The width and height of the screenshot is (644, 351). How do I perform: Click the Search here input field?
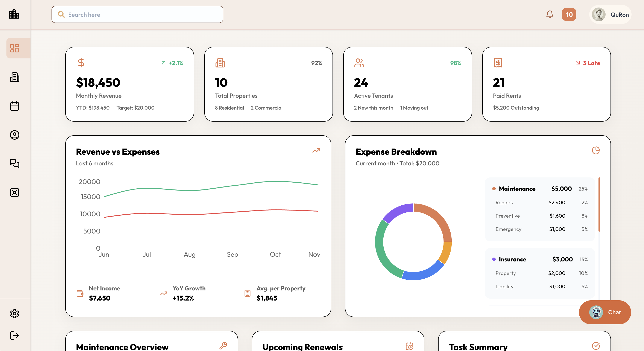[x=137, y=15]
